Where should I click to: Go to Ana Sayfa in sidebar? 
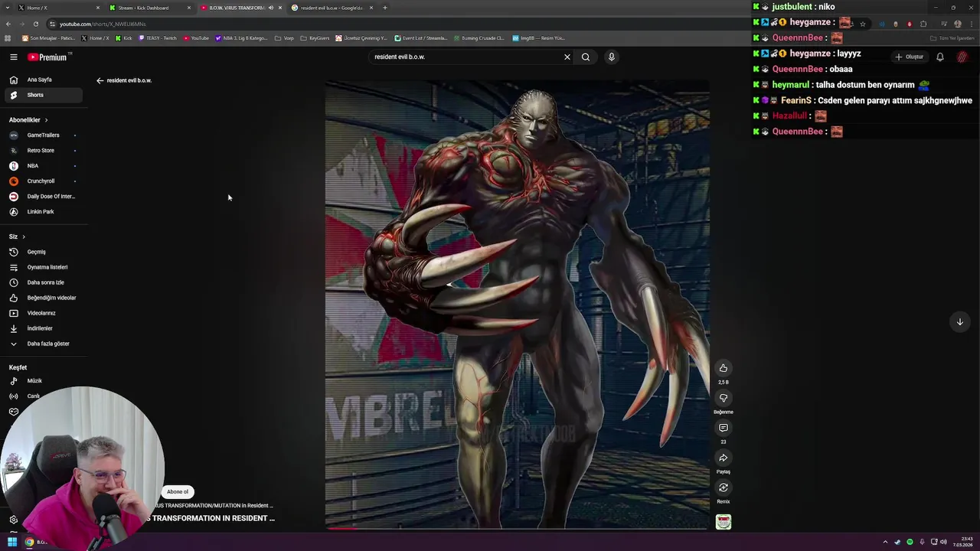coord(42,80)
